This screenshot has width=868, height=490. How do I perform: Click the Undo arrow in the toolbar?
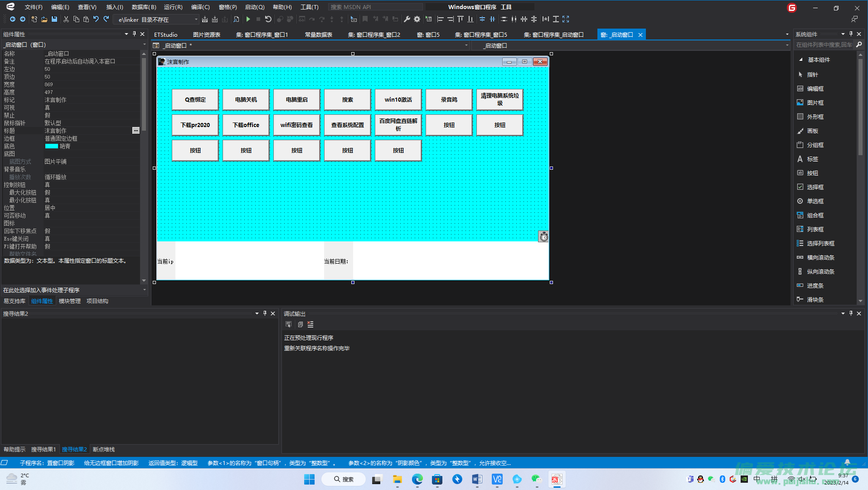(x=96, y=19)
